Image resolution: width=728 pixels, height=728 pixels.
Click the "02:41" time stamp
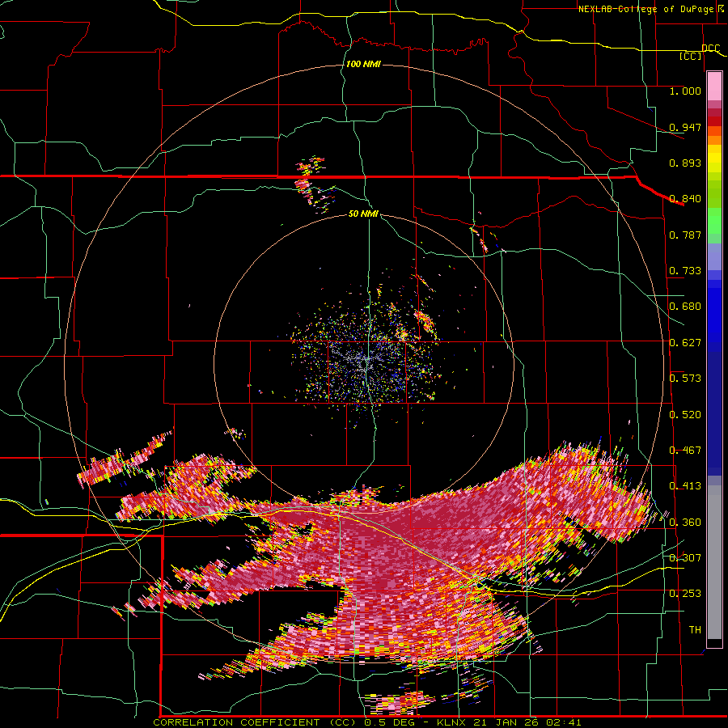(x=563, y=722)
